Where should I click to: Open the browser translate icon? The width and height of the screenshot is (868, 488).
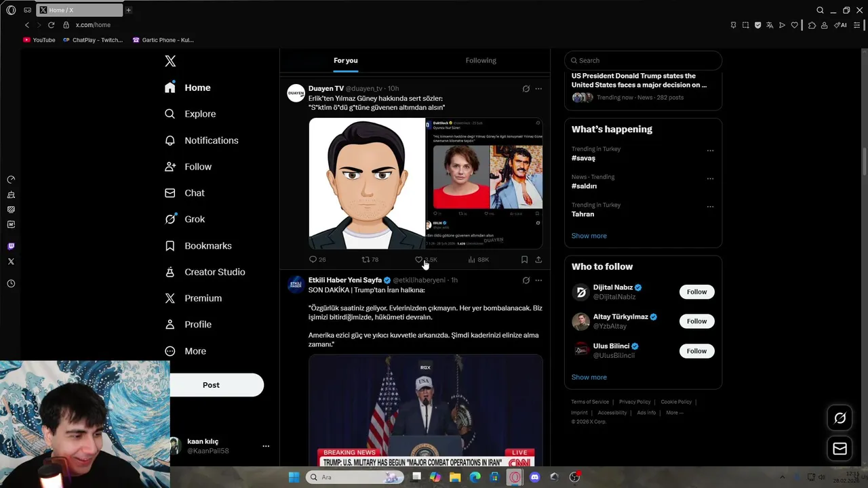(770, 25)
